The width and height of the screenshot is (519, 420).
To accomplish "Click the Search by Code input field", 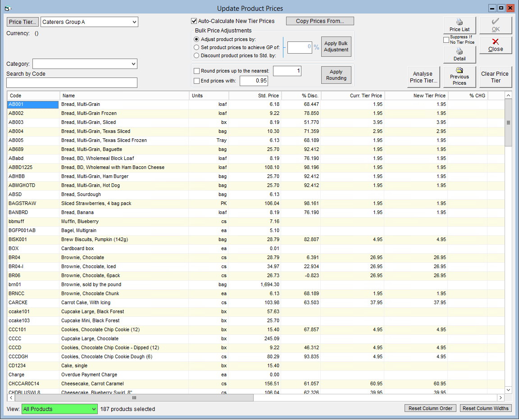I will [x=72, y=83].
